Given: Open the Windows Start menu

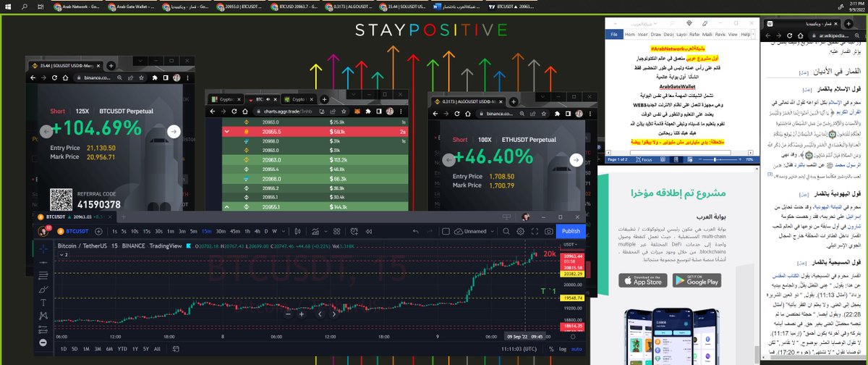Looking at the screenshot, I should coord(8,7).
